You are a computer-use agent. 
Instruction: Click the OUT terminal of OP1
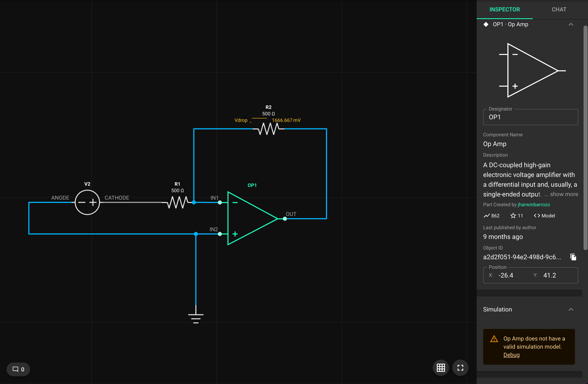285,219
